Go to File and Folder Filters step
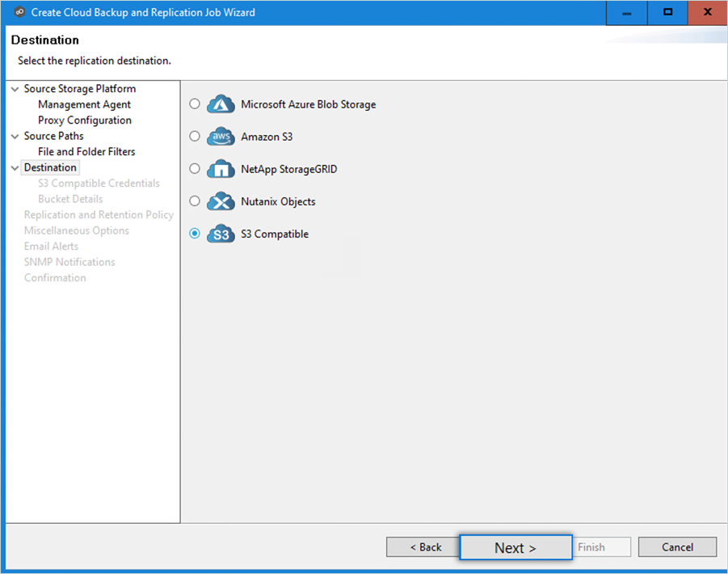 click(x=86, y=152)
